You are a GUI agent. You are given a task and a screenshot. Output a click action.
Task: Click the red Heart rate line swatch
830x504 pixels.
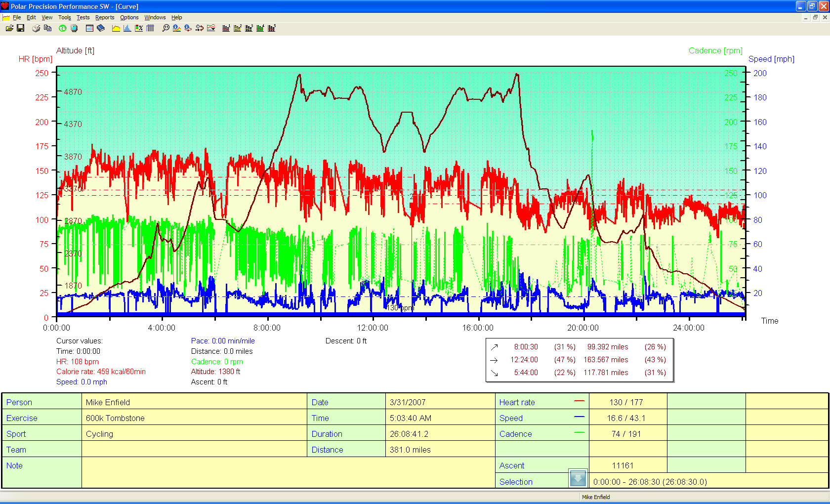tap(579, 401)
